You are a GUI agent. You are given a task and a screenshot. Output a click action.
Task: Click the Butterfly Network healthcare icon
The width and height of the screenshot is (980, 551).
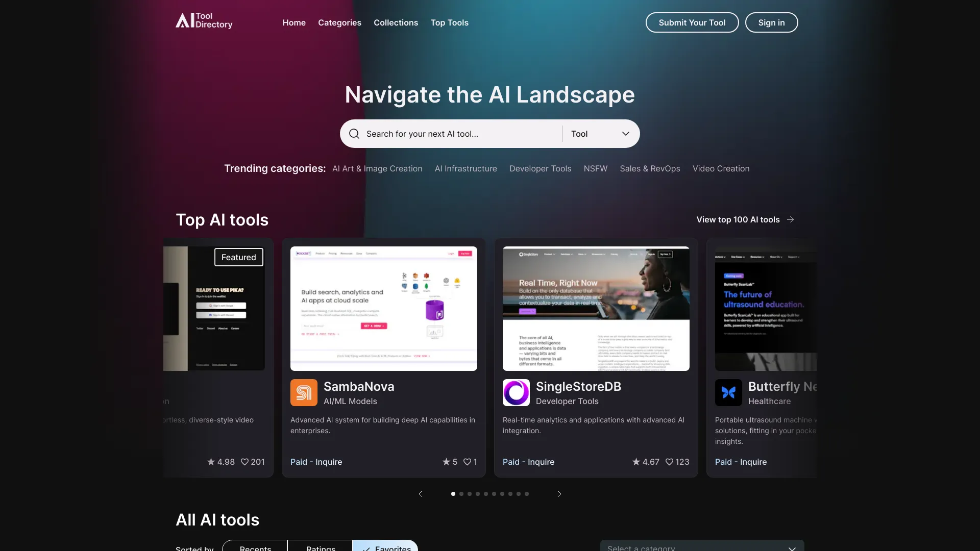(728, 392)
